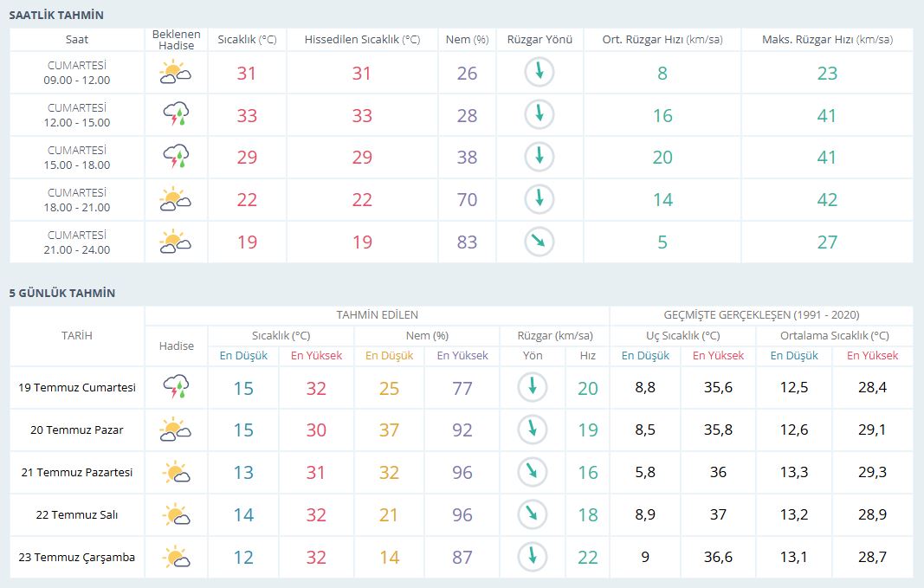
Task: Click the Hissedilen Sıcaklık (°C) column header
Action: pyautogui.click(x=362, y=40)
